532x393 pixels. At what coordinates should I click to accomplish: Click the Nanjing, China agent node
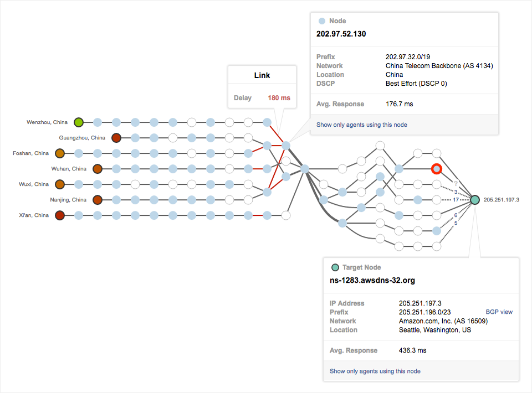[x=98, y=200]
